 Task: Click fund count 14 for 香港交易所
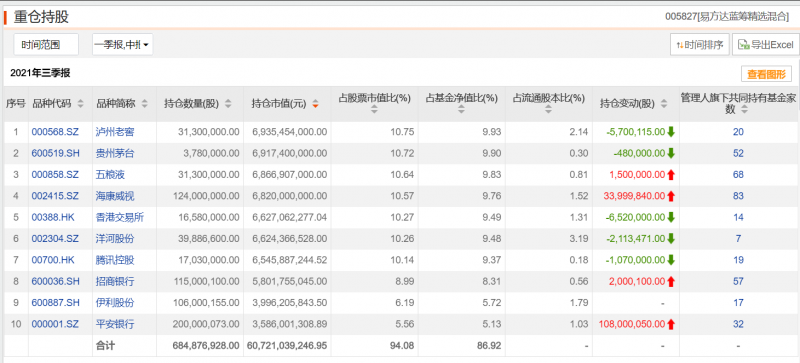coord(738,217)
